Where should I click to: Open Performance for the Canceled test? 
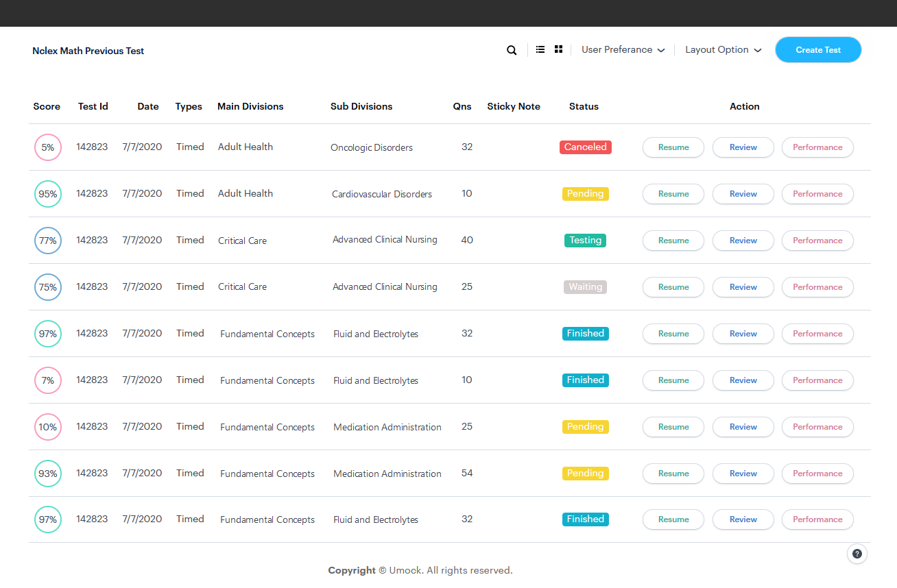click(817, 147)
